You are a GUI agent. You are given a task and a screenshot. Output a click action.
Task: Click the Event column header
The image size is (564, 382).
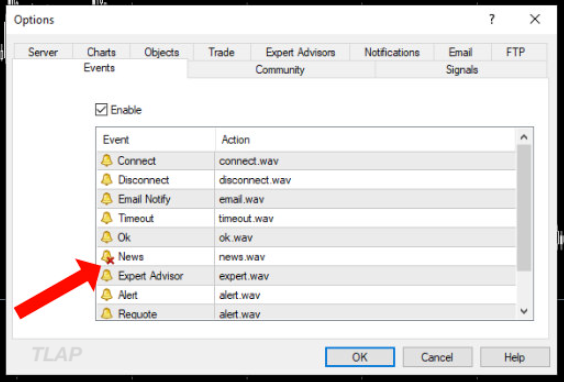click(156, 140)
